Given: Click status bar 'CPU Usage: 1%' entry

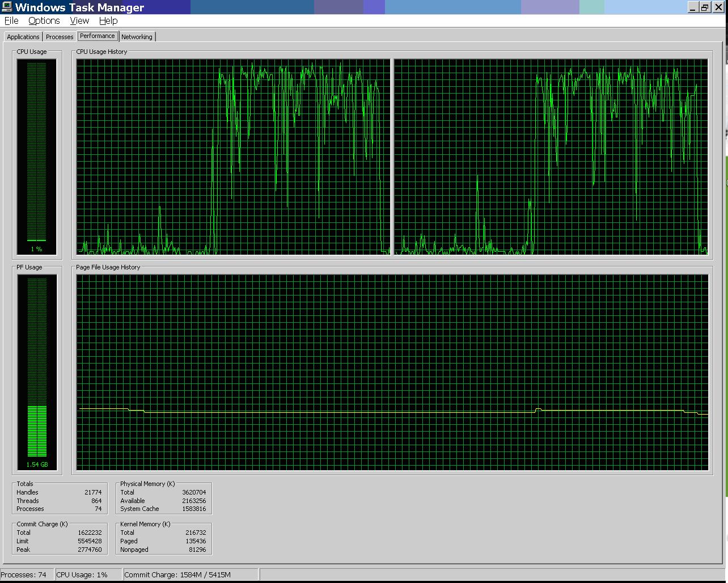Looking at the screenshot, I should 88,574.
